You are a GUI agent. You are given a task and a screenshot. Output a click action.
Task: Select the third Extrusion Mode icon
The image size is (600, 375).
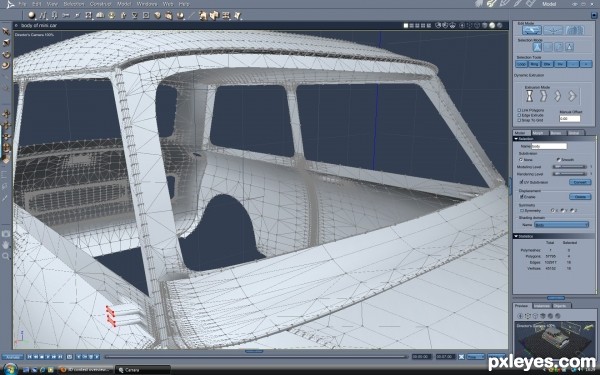coord(558,96)
